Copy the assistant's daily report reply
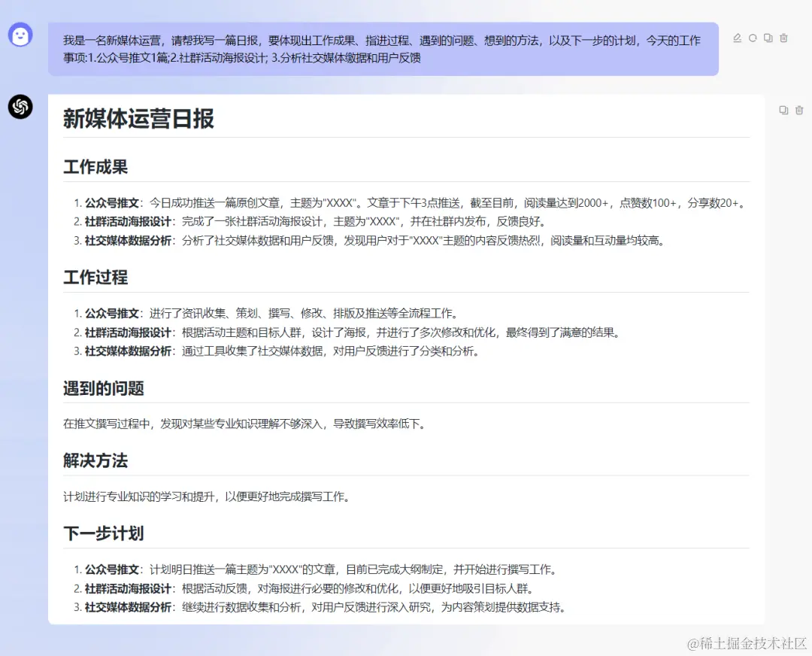This screenshot has width=812, height=656. point(783,110)
